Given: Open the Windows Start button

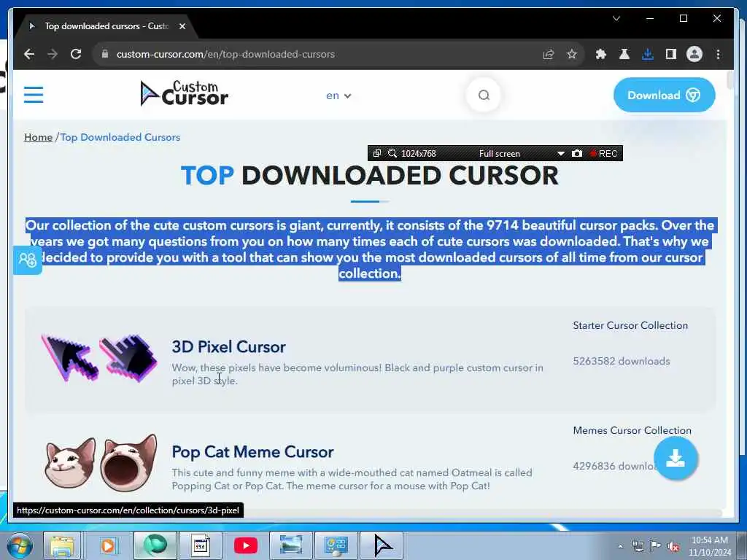Looking at the screenshot, I should (x=20, y=545).
